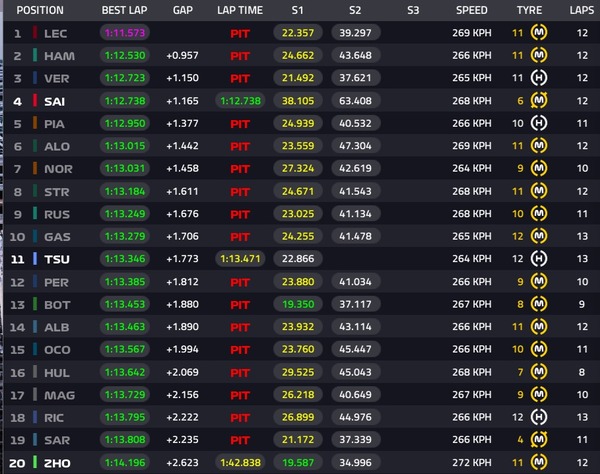Click ZHO's speed 272 KPH
Image resolution: width=600 pixels, height=474 pixels.
coord(471,463)
